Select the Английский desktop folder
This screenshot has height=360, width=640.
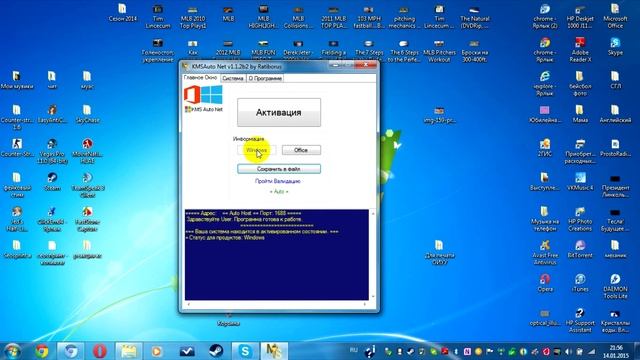click(615, 114)
